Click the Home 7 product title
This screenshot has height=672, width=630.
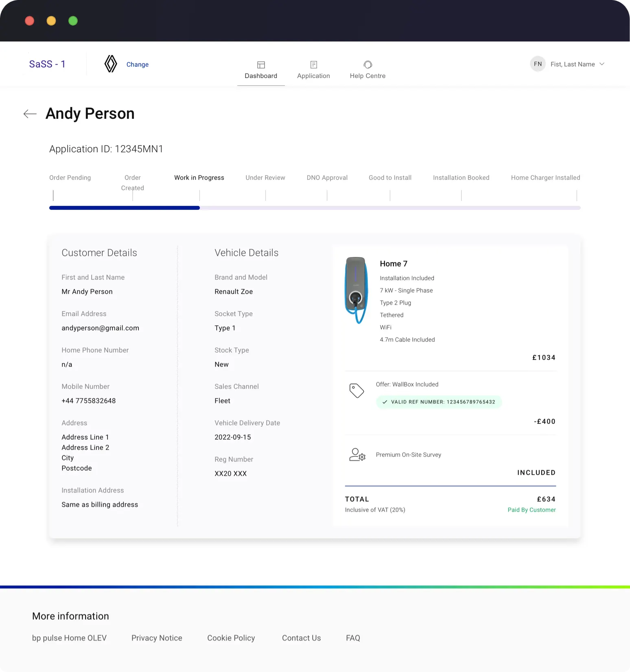pyautogui.click(x=394, y=264)
